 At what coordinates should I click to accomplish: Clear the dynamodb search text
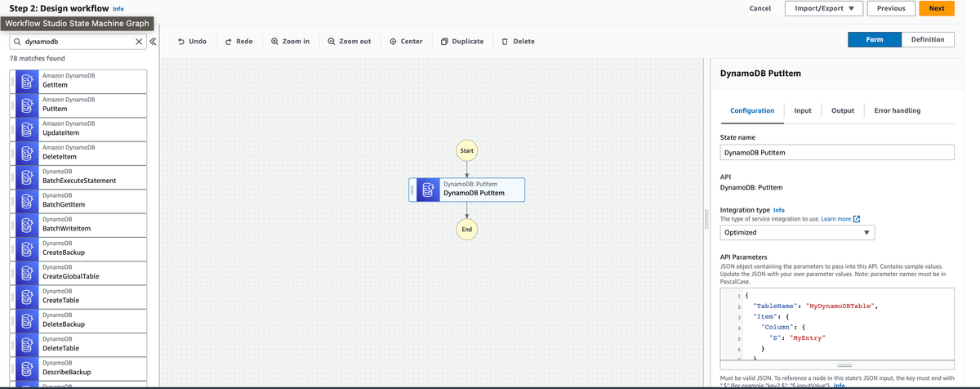pos(139,41)
